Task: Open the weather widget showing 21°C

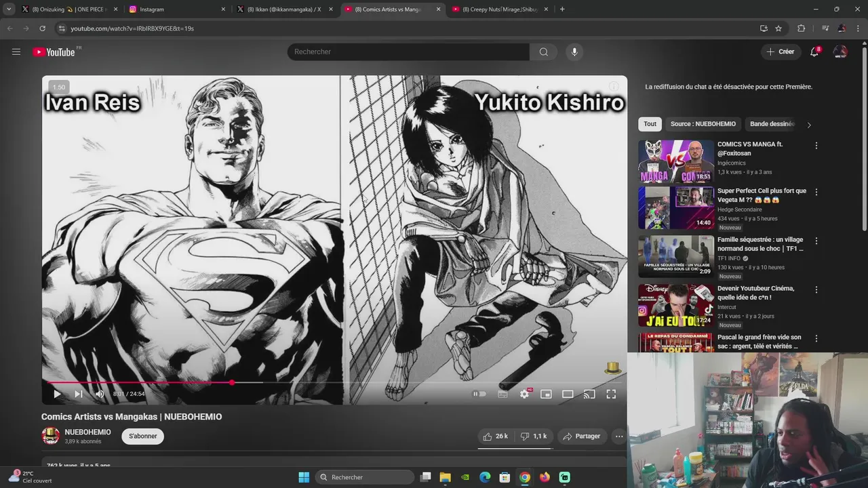Action: [31, 477]
